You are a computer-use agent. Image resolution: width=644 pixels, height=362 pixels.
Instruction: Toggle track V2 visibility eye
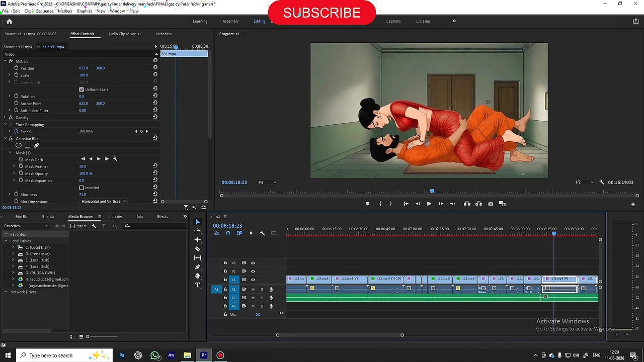253,271
